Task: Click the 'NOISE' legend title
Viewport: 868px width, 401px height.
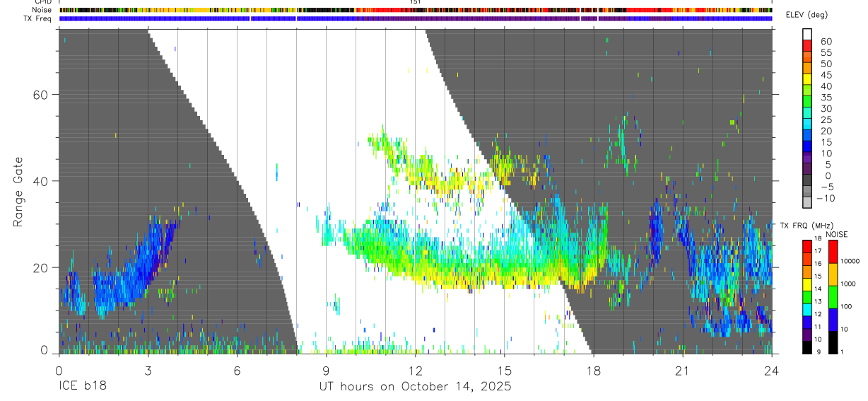Action: [x=836, y=234]
